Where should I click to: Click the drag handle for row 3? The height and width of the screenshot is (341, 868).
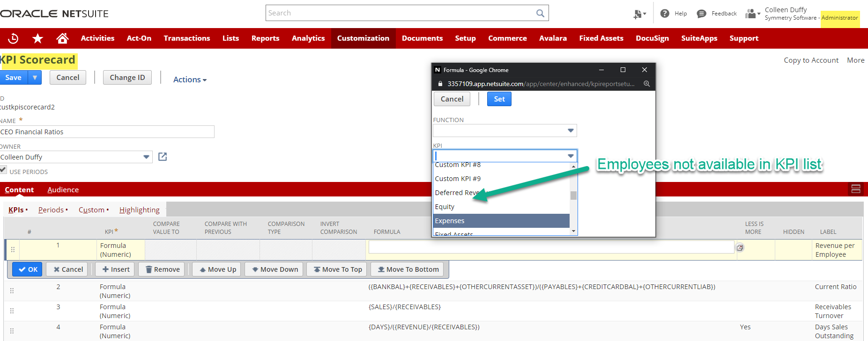12,311
